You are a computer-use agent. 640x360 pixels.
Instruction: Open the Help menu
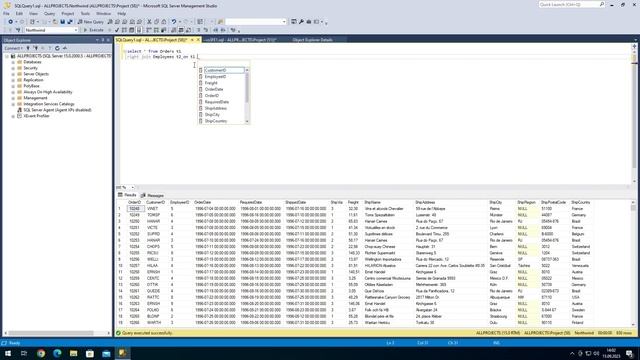(x=122, y=13)
